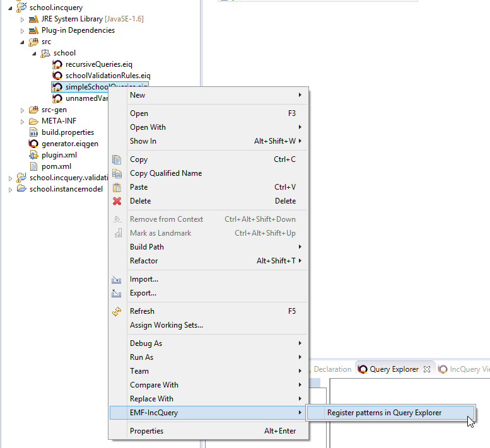Viewport: 490px width, 448px height.
Task: Choose Delete from the context menu
Action: click(209, 201)
